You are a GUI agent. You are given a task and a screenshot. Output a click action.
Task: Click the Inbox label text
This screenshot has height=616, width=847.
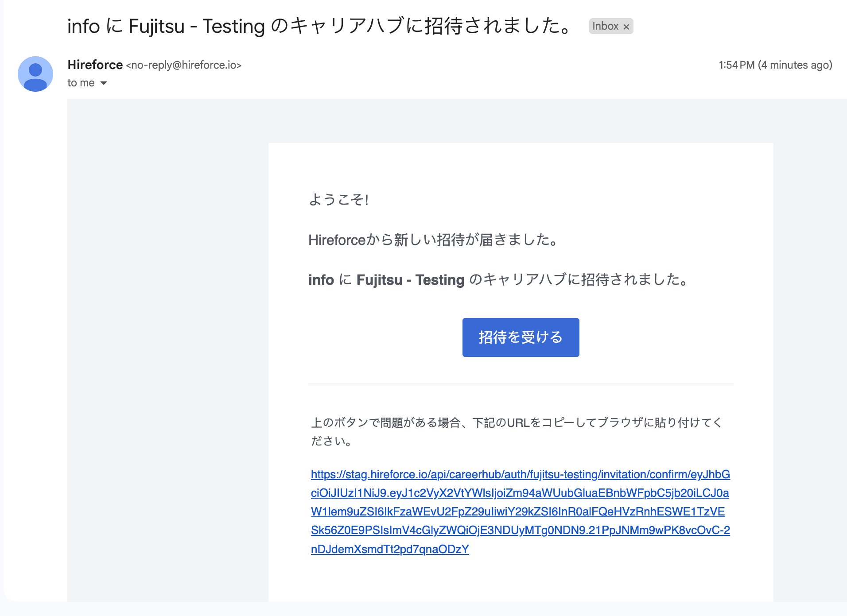(x=605, y=26)
